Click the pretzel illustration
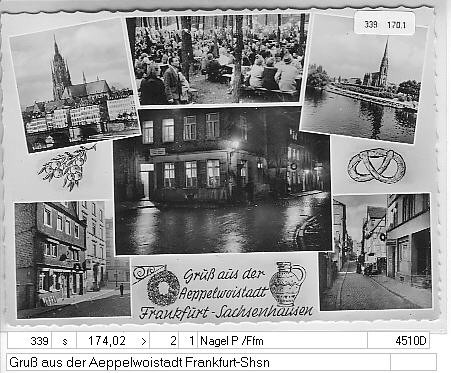The image size is (451, 373). [377, 166]
